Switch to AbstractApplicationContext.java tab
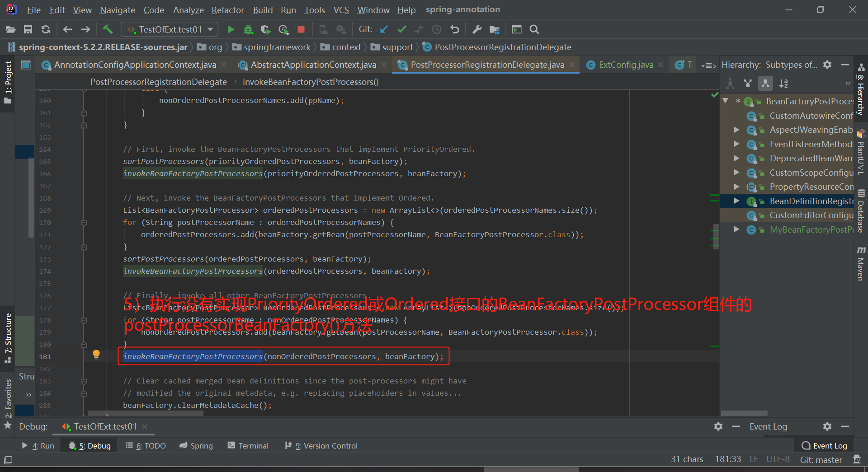The image size is (868, 472). click(x=313, y=65)
